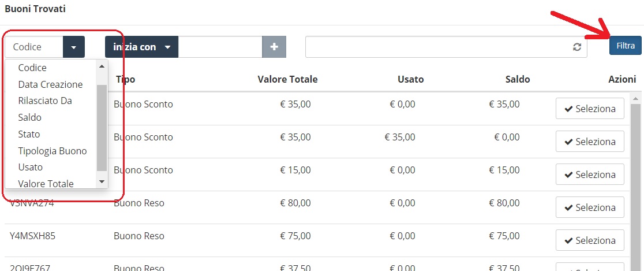Open the Codice field dropdown arrow

point(73,47)
